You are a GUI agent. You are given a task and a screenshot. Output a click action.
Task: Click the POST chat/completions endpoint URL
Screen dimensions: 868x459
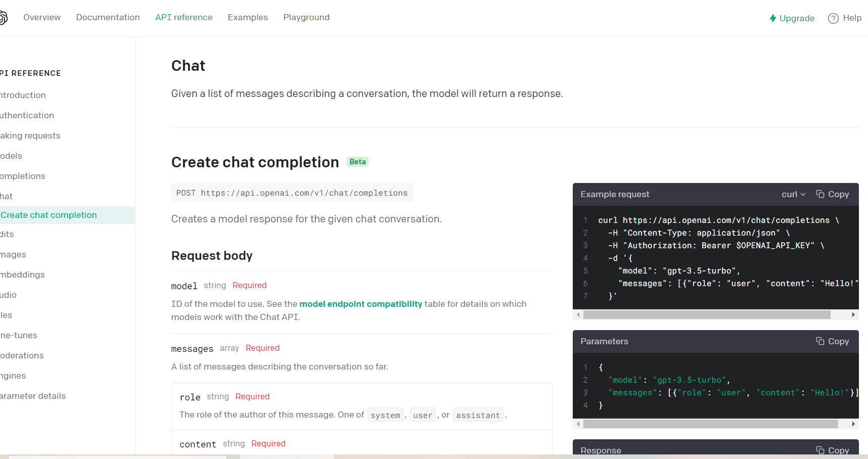292,193
